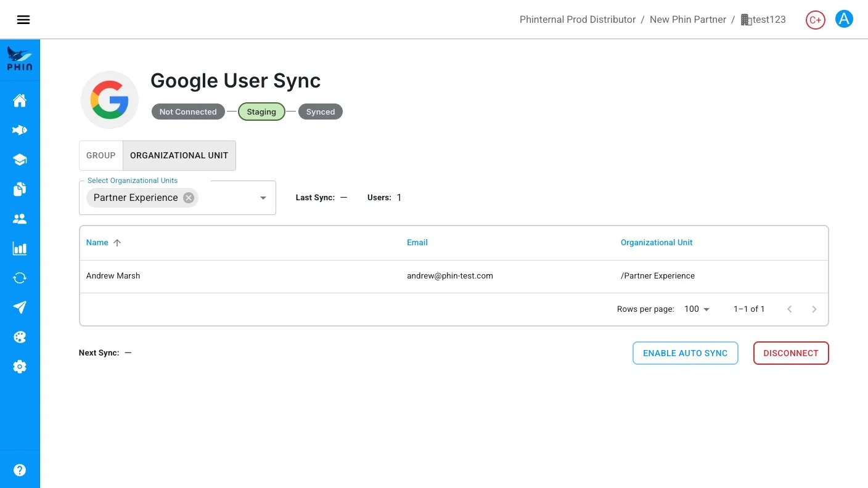Sort by Email column header
The image size is (868, 488).
coord(417,243)
